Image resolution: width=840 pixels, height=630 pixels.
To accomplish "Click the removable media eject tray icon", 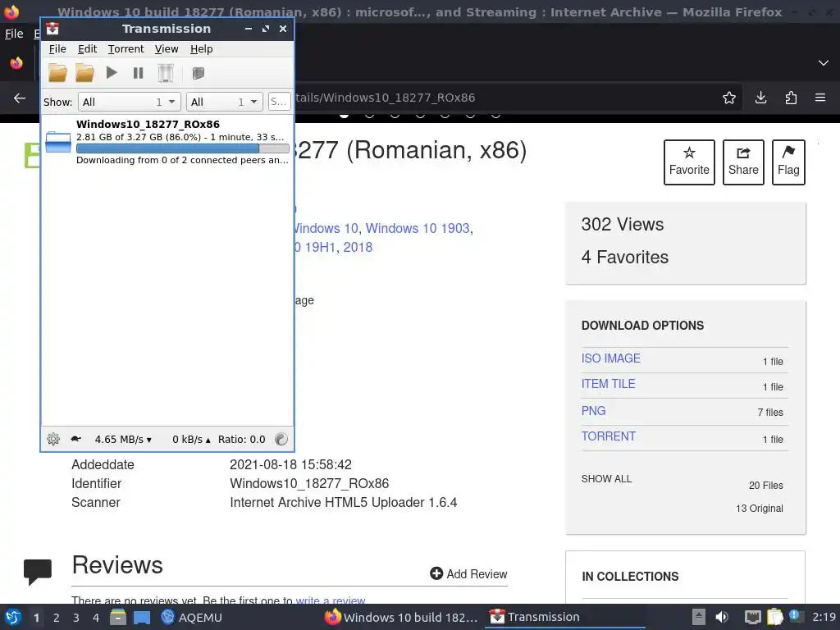I will pyautogui.click(x=698, y=617).
